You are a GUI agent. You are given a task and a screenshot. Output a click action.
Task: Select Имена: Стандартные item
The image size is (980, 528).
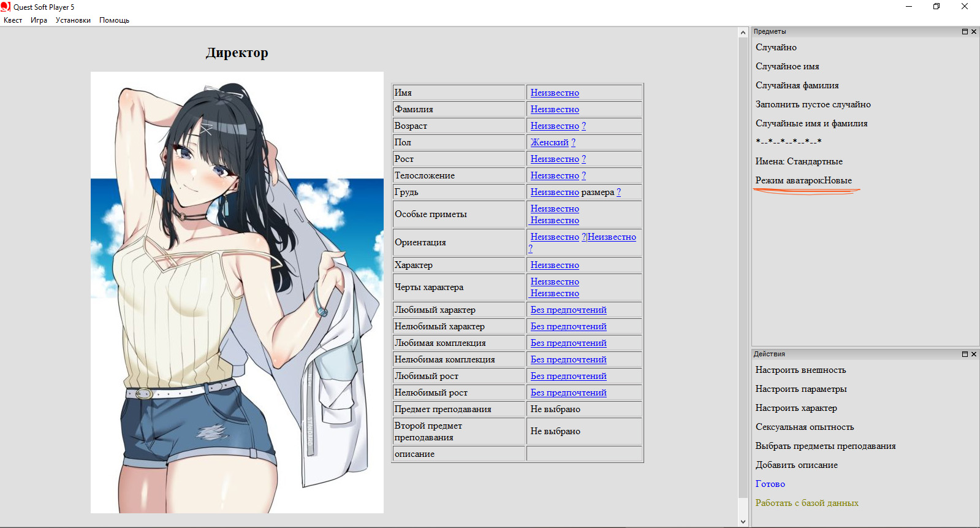click(799, 161)
